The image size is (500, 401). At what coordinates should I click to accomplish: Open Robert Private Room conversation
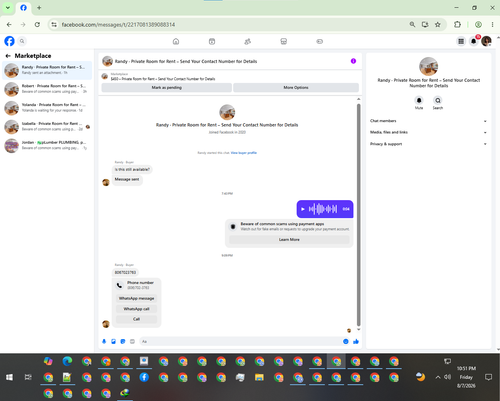(47, 89)
